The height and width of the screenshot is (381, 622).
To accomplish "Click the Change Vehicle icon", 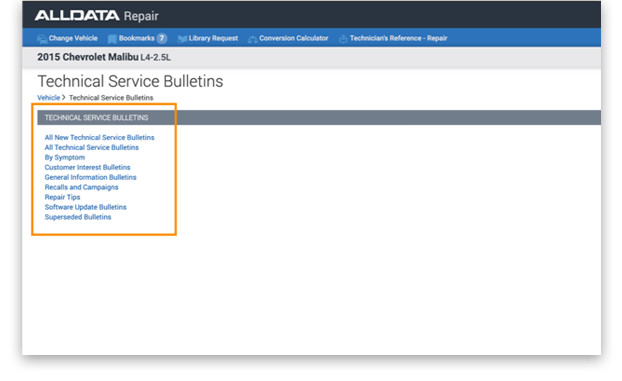I will click(42, 38).
